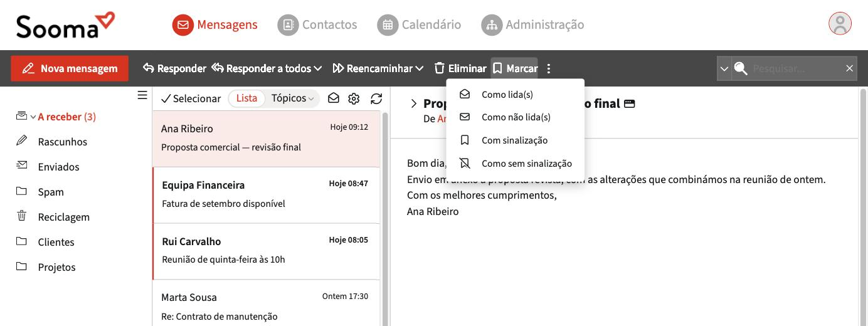Click the message list scrollbar
Viewport: 868px width, 326px height.
click(x=385, y=219)
